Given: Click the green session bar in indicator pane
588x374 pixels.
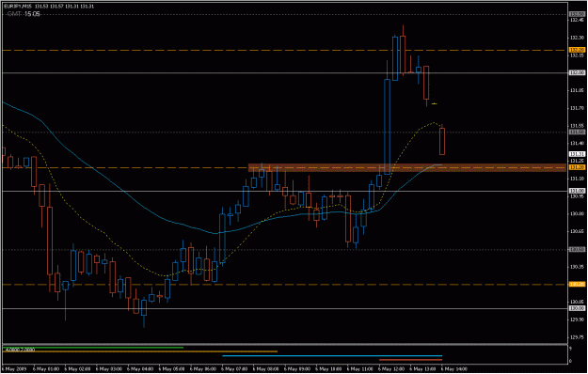Looking at the screenshot, I should click(93, 348).
